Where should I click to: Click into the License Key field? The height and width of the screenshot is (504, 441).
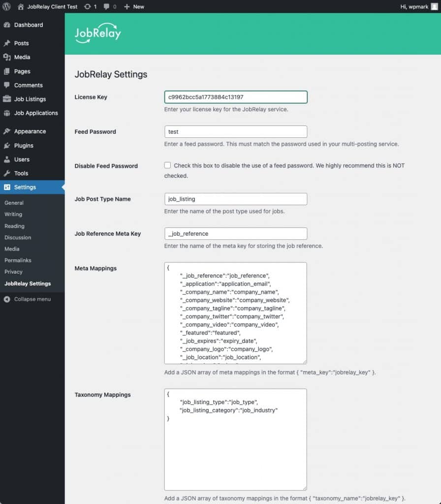(x=236, y=97)
